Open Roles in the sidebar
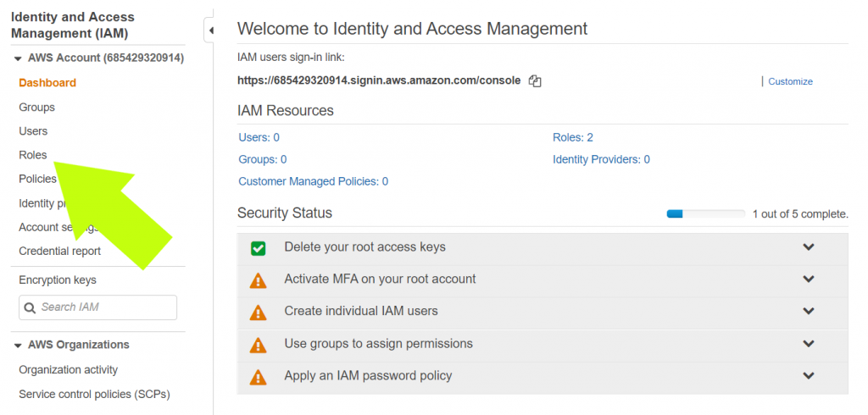 coord(33,155)
